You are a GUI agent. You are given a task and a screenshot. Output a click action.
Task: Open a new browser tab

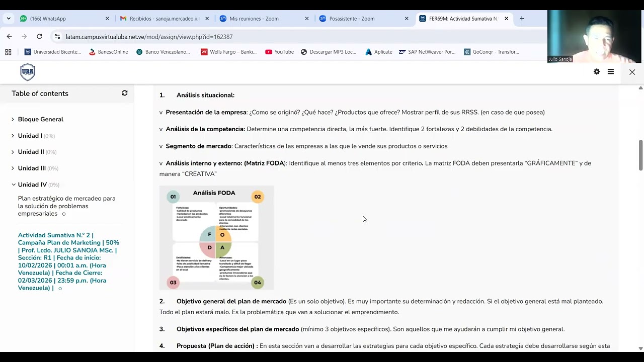pyautogui.click(x=522, y=19)
